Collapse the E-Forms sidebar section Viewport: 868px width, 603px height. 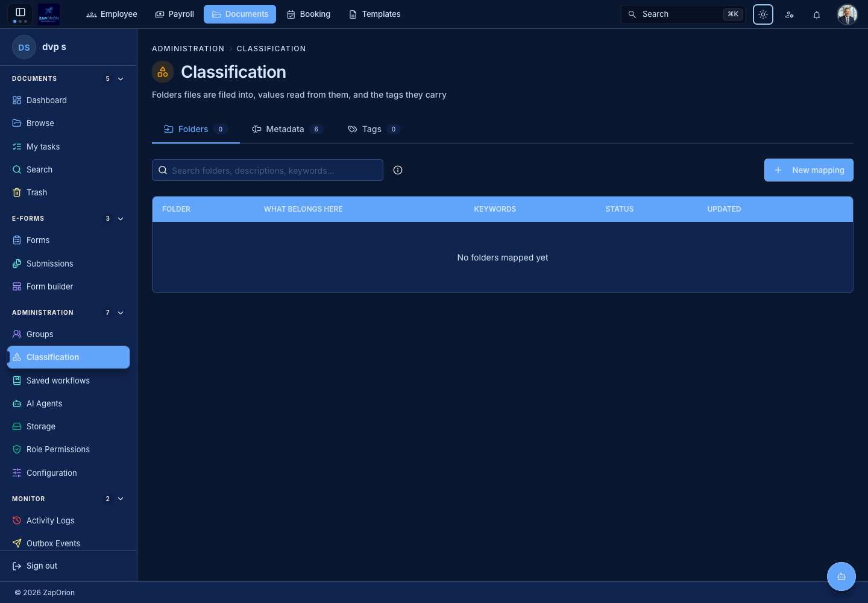(121, 219)
